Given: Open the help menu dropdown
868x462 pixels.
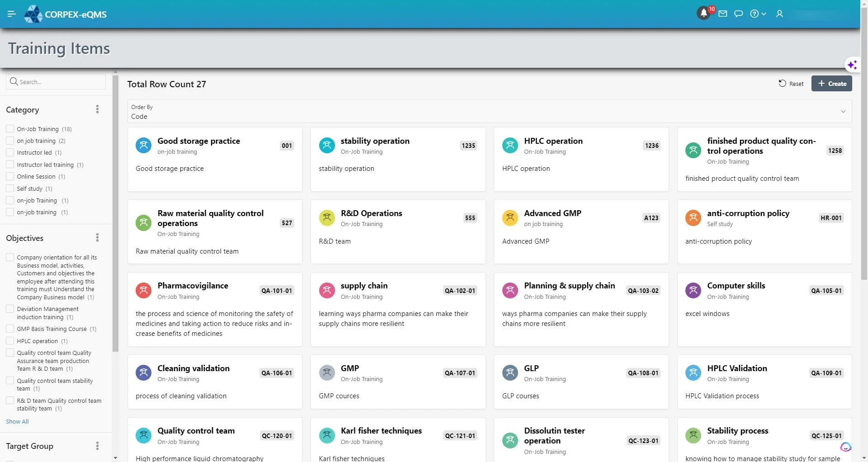Looking at the screenshot, I should [x=758, y=14].
